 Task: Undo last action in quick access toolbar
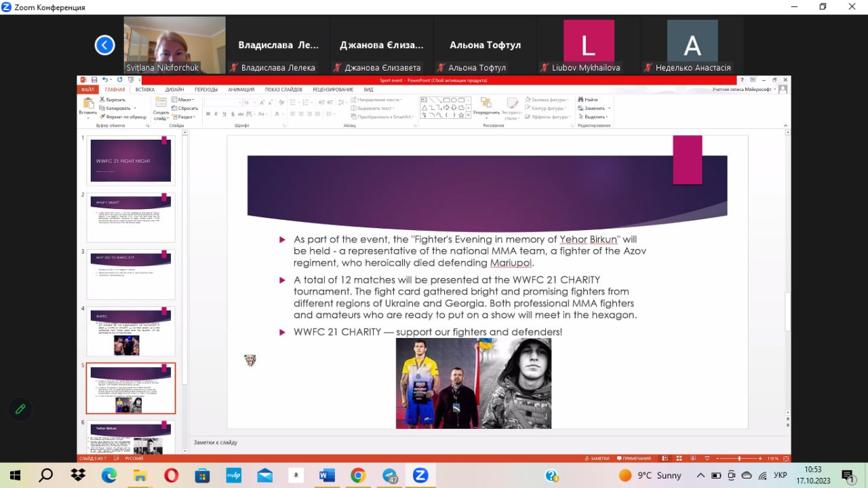(x=105, y=80)
